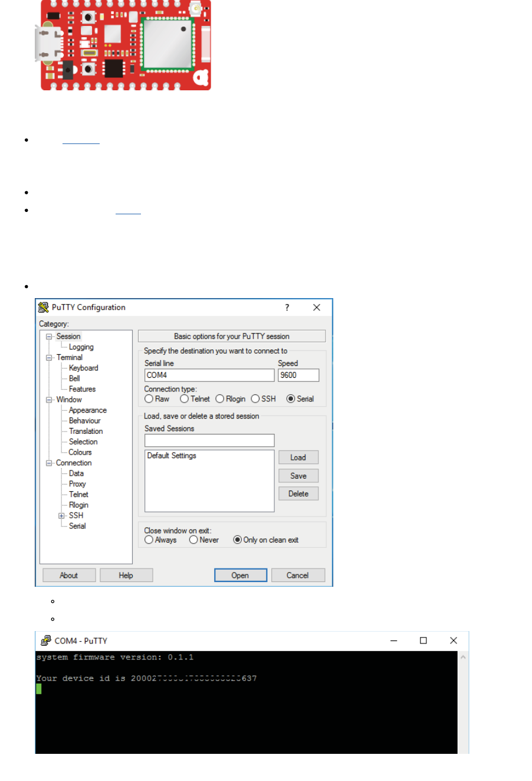Viewport: 532px width, 781px height.
Task: Click the Particle board image
Action: tap(123, 45)
